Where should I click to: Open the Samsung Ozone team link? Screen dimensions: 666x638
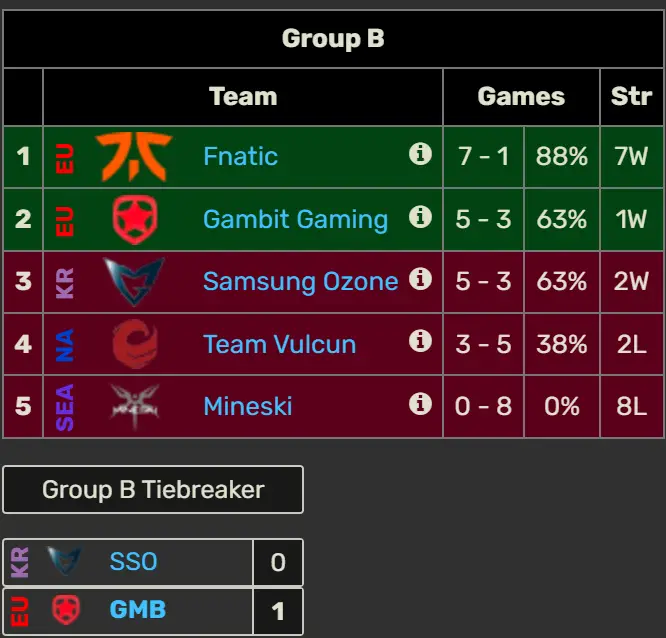pos(301,281)
